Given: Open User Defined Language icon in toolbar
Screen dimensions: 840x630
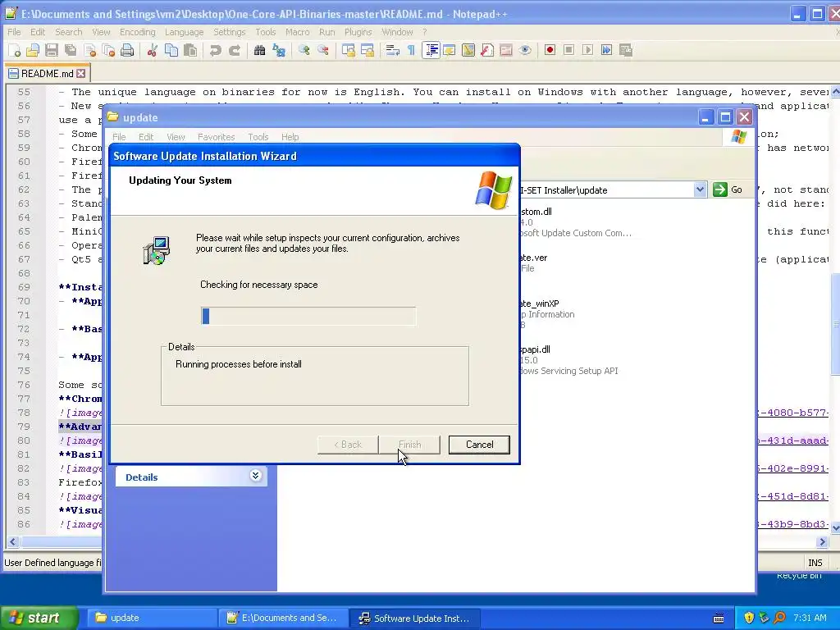Looking at the screenshot, I should point(449,50).
